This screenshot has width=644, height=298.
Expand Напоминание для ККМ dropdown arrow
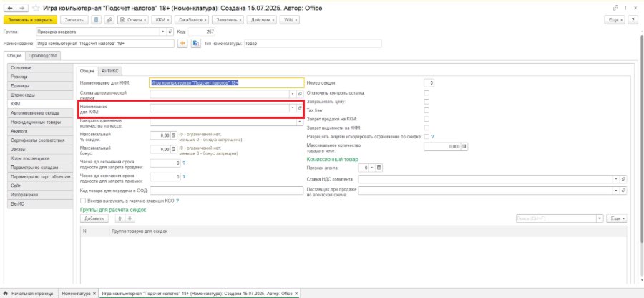click(x=293, y=107)
